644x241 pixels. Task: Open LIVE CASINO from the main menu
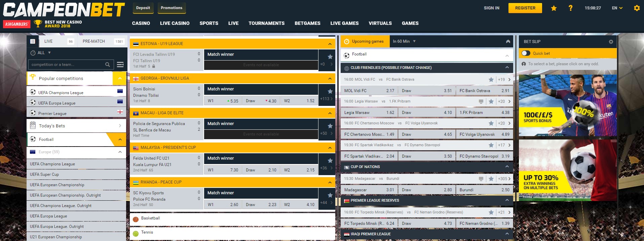point(175,23)
